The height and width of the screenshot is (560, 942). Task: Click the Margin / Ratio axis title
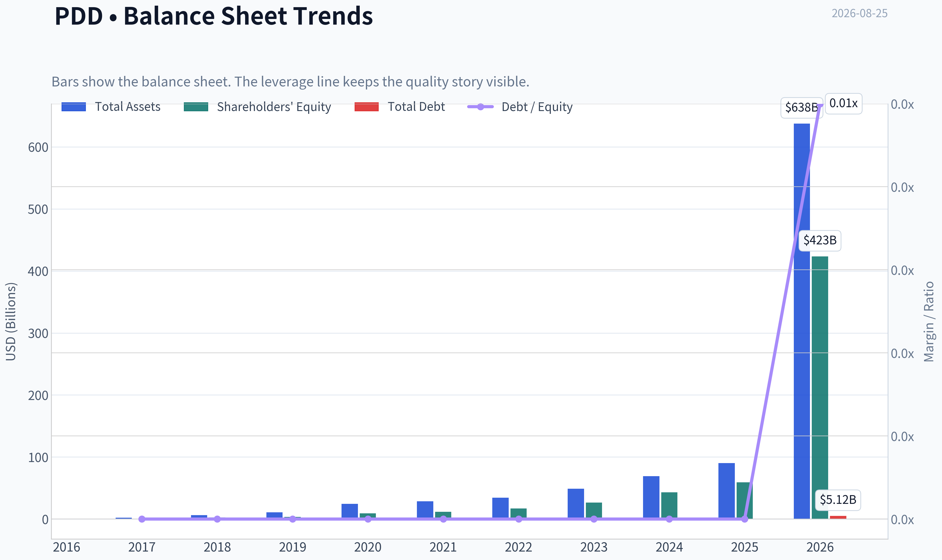point(929,322)
